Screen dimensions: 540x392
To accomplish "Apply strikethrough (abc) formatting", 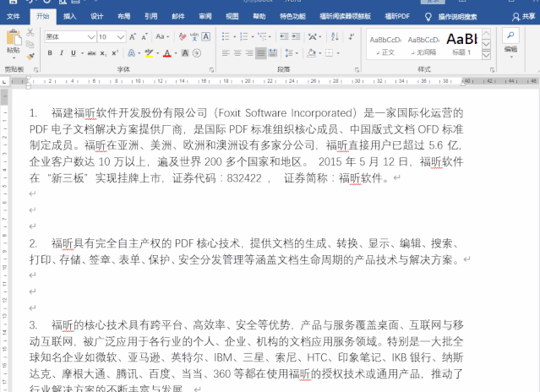I will 91,53.
